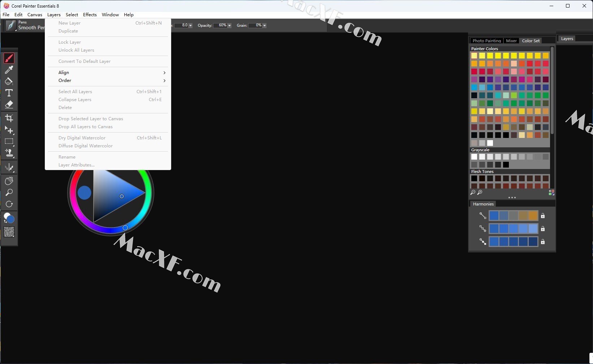The image size is (593, 364).
Task: Select the Eyedropper (Dropper) tool
Action: click(9, 69)
